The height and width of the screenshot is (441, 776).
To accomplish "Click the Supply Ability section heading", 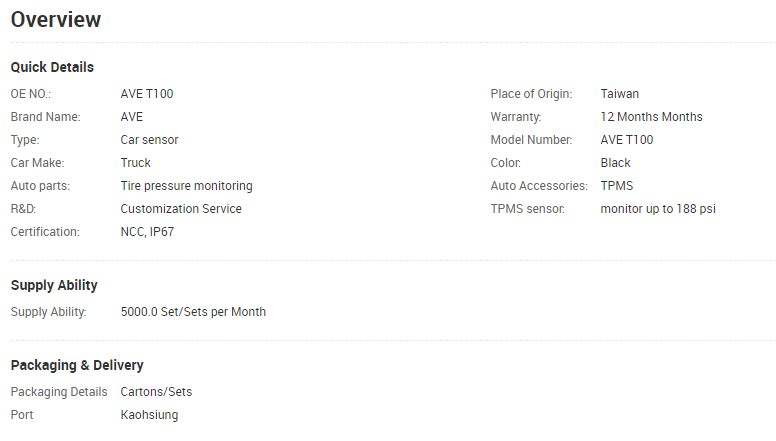I will [x=54, y=286].
